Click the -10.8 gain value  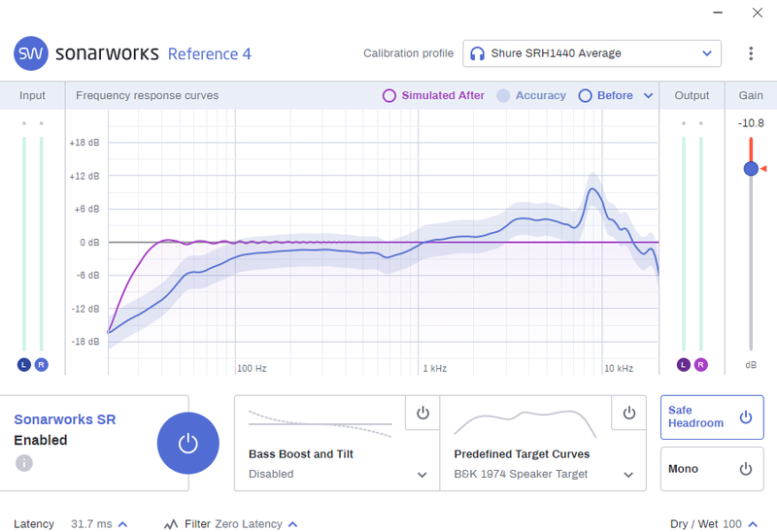[x=751, y=123]
